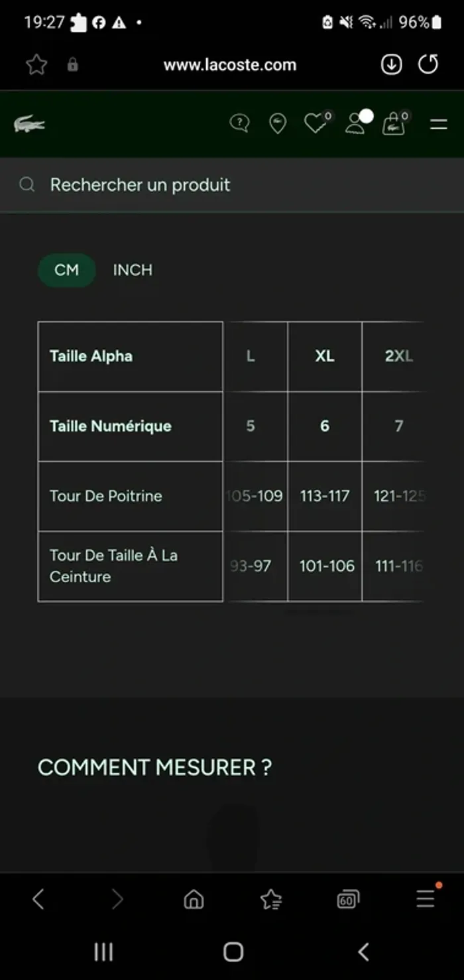
Task: Open the user account icon
Action: (x=357, y=123)
